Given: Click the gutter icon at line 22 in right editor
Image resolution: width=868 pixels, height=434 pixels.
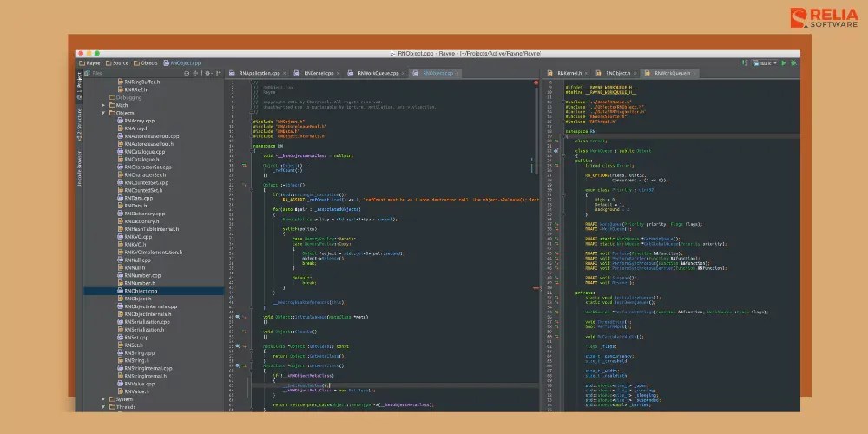Looking at the screenshot, I should click(x=556, y=150).
